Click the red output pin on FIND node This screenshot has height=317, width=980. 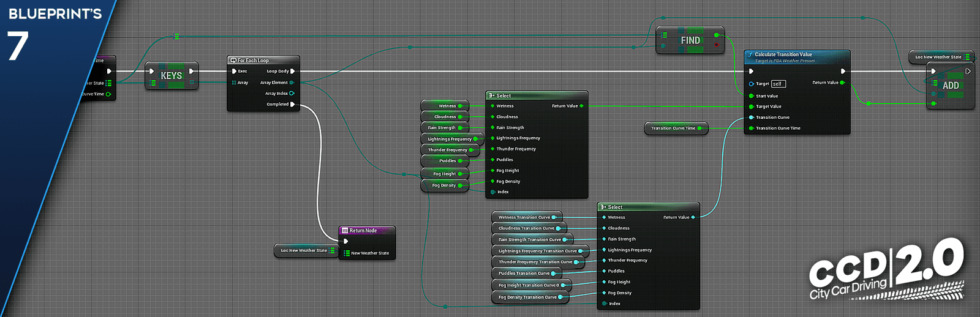click(716, 45)
